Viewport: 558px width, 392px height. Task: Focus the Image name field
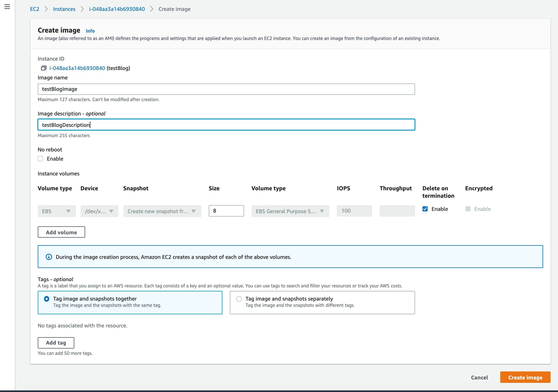226,89
